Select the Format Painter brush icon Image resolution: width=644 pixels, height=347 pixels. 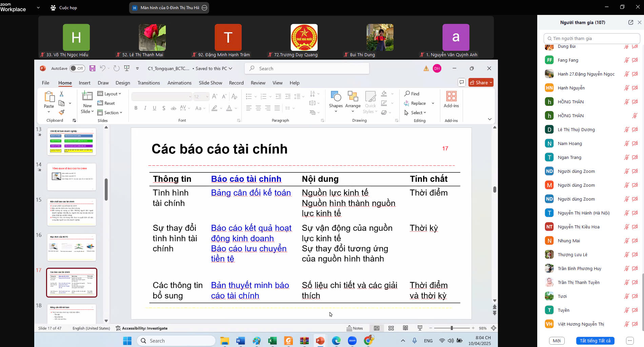(x=62, y=112)
